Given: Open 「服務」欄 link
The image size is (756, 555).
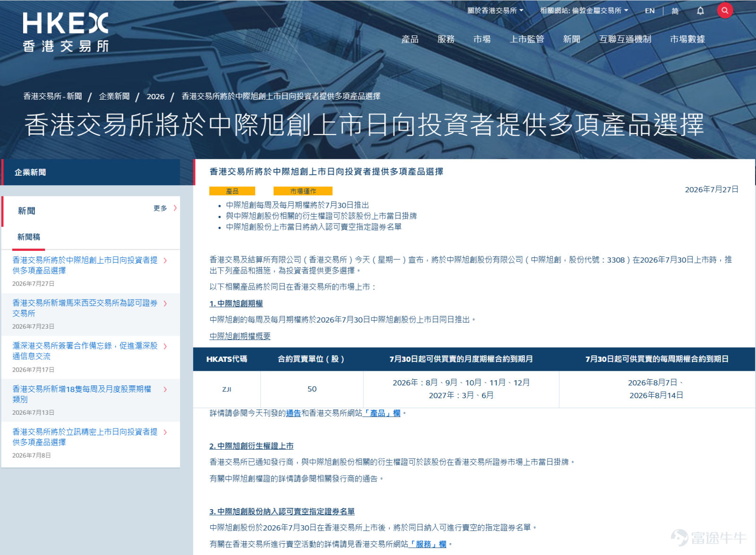Looking at the screenshot, I should 427,544.
